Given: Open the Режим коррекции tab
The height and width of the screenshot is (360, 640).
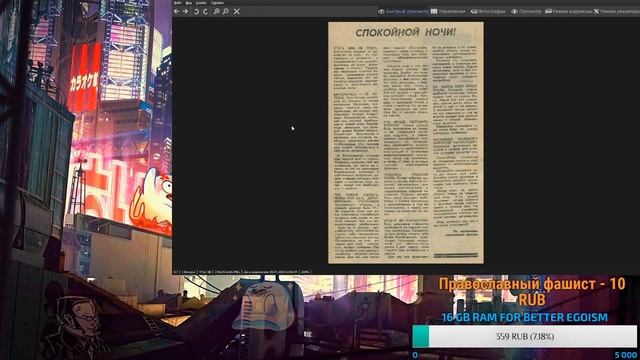Looking at the screenshot, I should coord(569,11).
